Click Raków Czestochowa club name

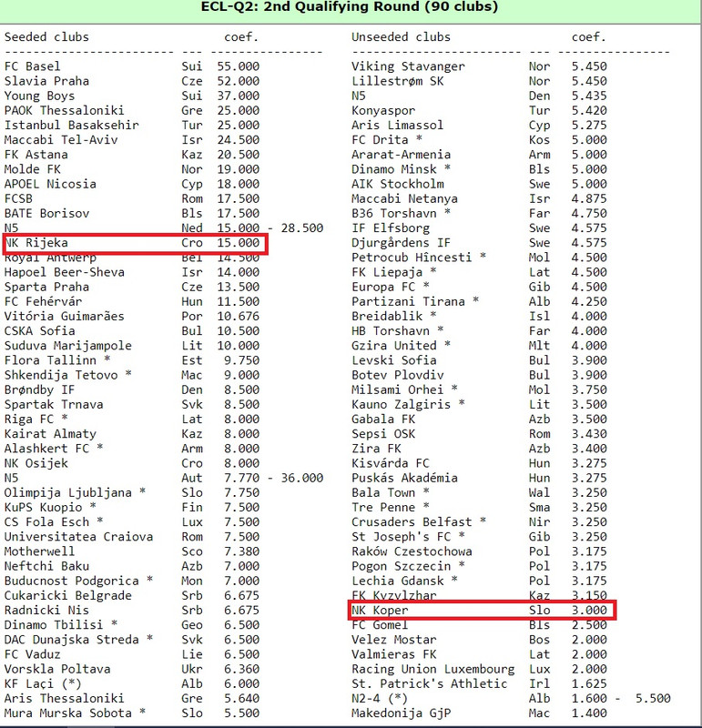[x=412, y=551]
